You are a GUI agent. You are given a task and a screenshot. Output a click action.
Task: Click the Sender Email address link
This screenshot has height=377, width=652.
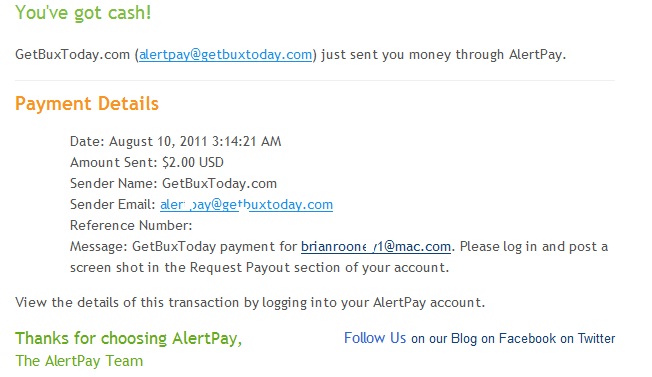(x=246, y=205)
